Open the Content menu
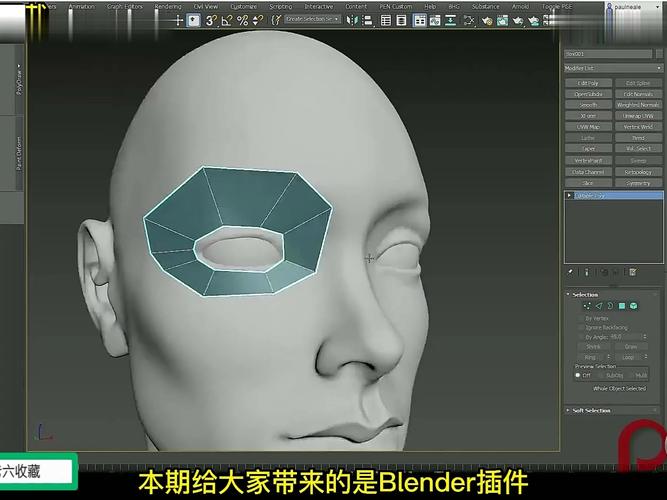This screenshot has width=667, height=500. (x=356, y=6)
